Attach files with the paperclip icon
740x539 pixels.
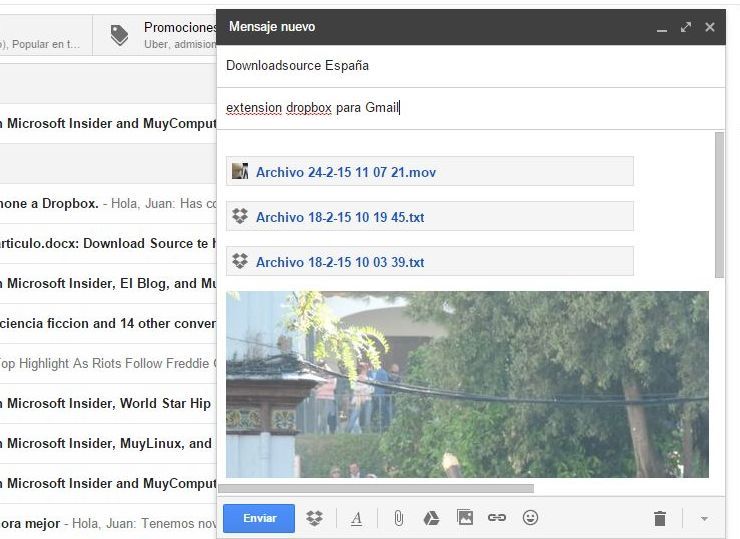[x=398, y=518]
